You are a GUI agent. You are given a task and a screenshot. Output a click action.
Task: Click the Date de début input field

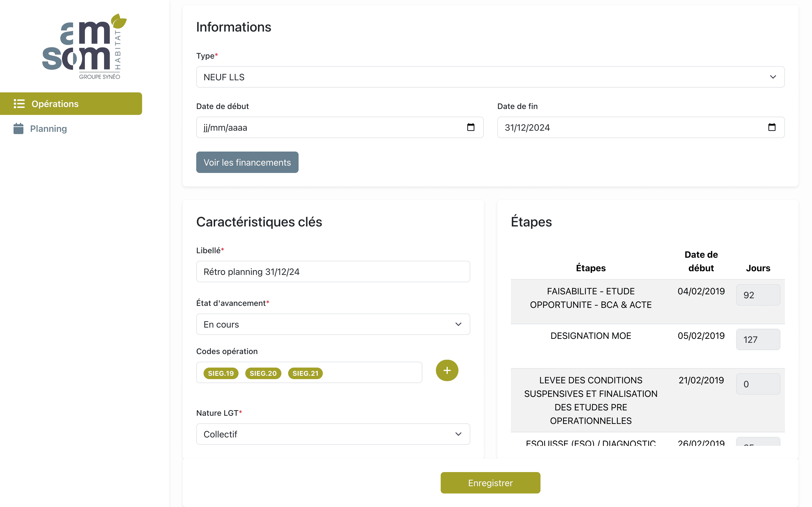tap(339, 127)
